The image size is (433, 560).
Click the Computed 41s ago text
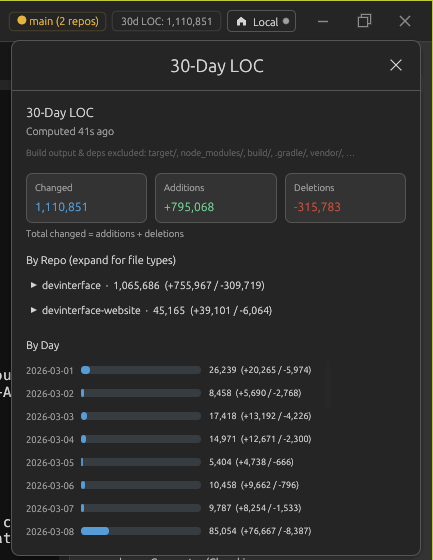[70, 132]
